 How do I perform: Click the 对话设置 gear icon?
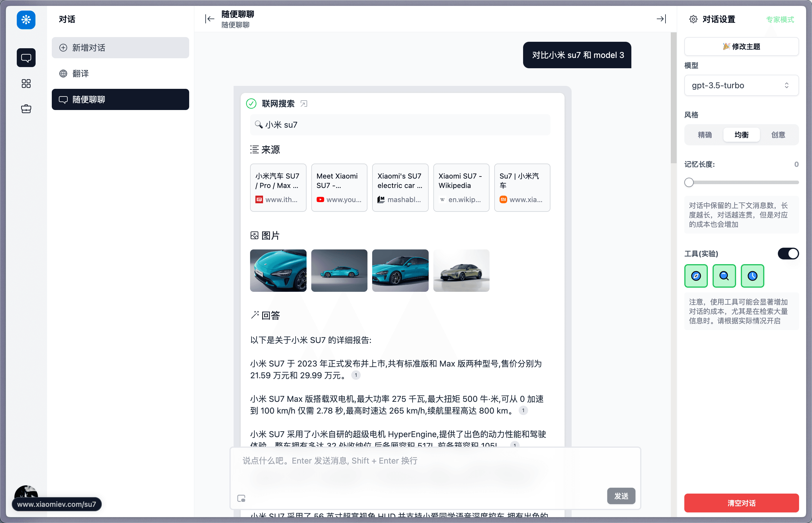[693, 19]
